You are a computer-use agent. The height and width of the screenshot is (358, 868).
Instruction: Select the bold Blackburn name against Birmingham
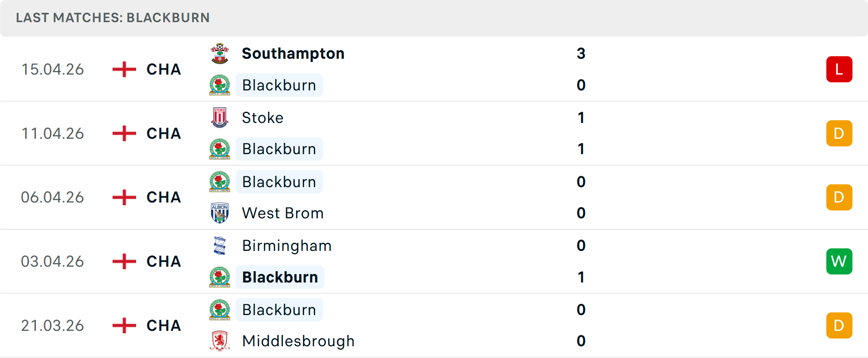(280, 277)
